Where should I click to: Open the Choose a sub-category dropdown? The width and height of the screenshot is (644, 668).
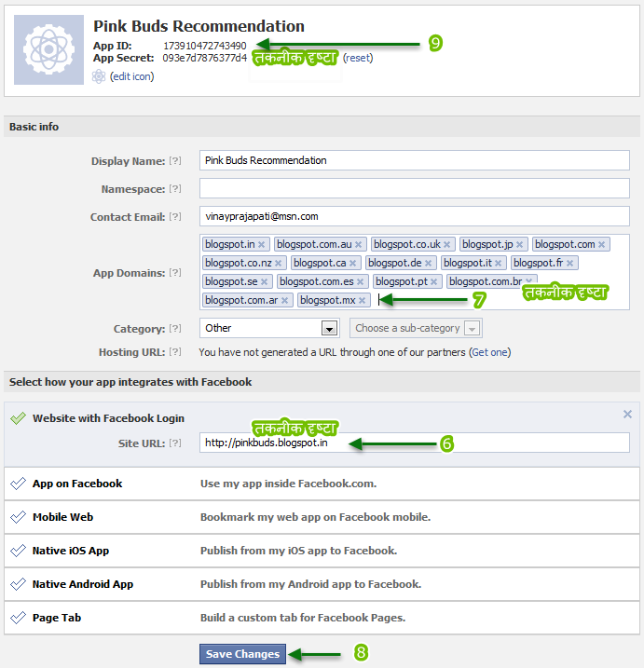[x=416, y=328]
